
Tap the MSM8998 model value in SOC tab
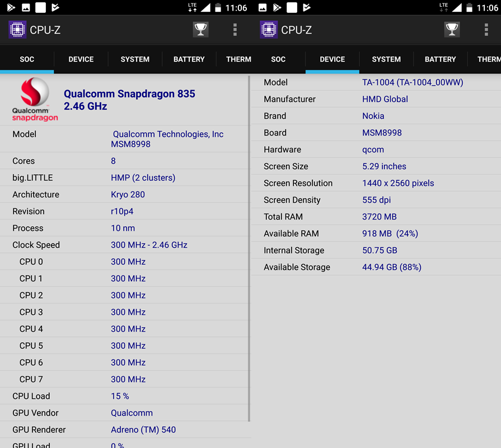coord(130,144)
